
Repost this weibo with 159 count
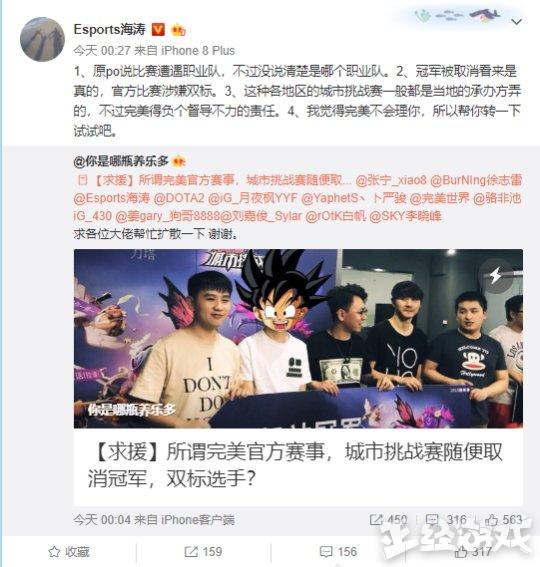203,552
